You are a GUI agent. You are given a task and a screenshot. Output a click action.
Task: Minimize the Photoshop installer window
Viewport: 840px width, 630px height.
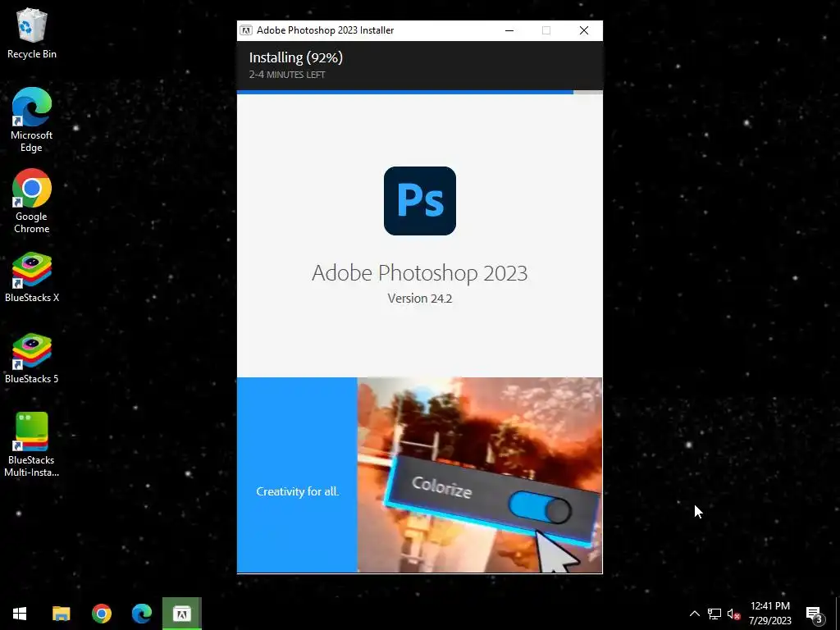(x=509, y=30)
